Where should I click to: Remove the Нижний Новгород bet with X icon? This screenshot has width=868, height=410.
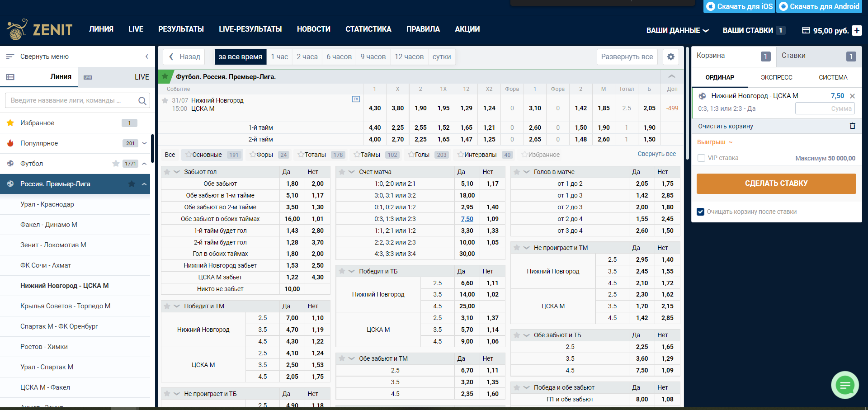click(852, 96)
